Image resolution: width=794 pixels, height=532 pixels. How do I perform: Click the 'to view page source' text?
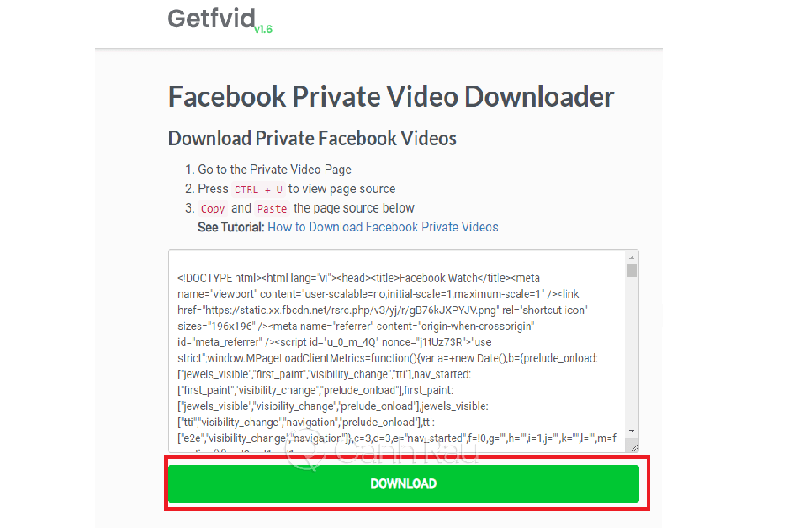[x=341, y=189]
